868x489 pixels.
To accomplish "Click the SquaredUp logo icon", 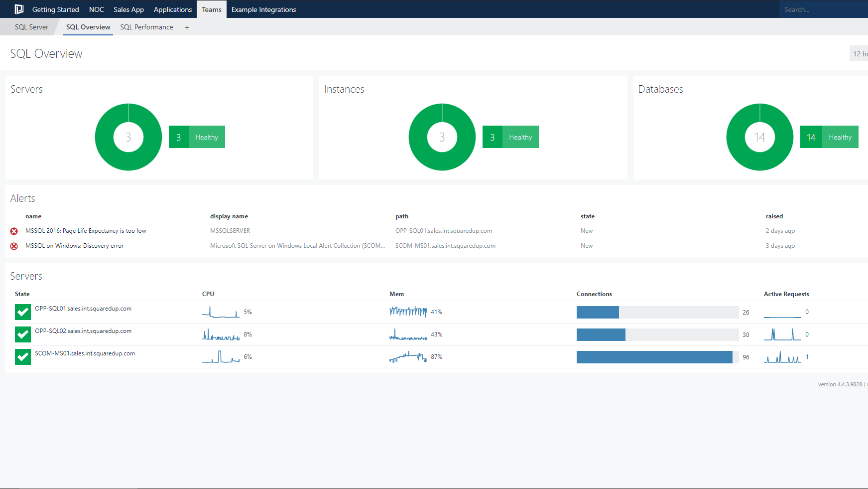I will tap(19, 9).
